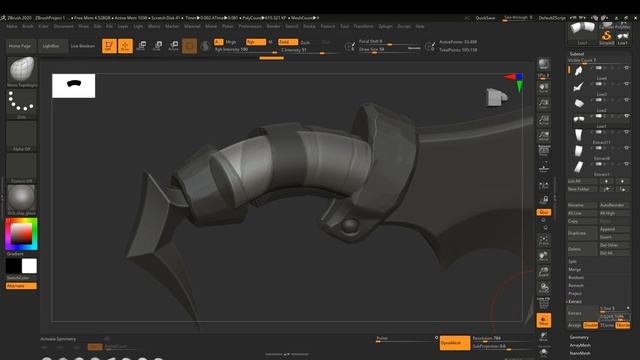Click the Move view icon in right shelf
The width and height of the screenshot is (640, 360).
pyautogui.click(x=544, y=256)
